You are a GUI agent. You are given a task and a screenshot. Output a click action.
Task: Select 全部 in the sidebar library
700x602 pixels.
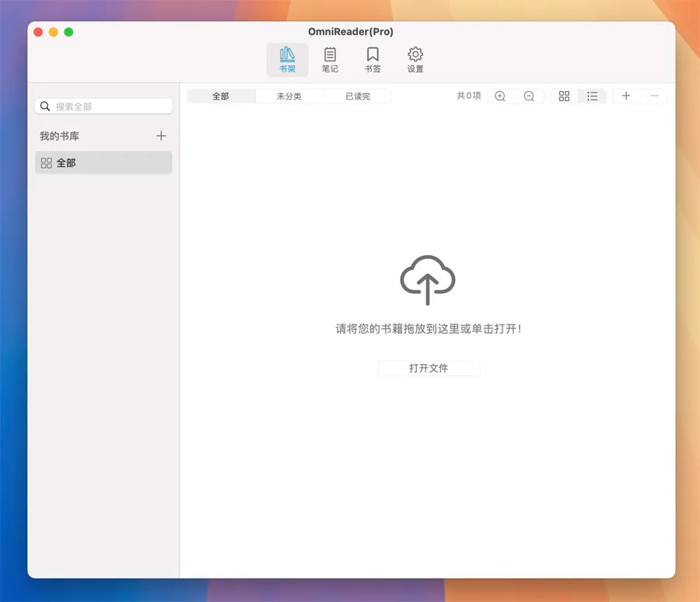(103, 163)
